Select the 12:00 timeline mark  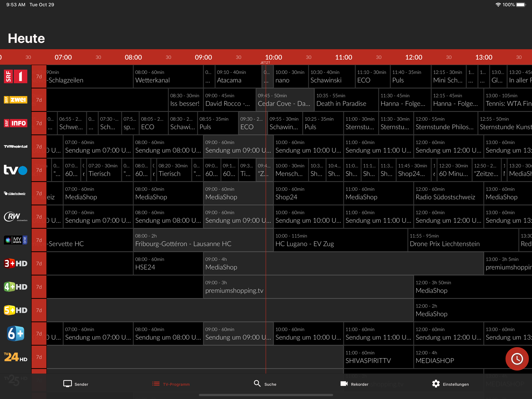[x=414, y=57]
